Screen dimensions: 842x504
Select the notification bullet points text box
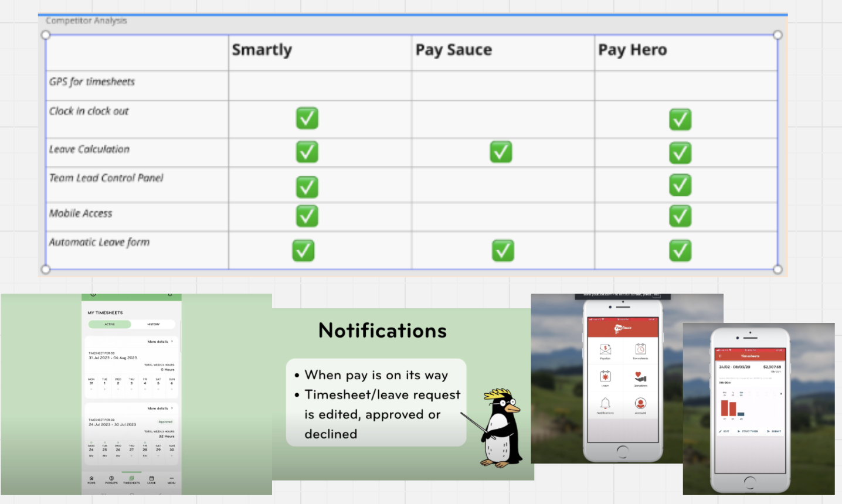376,403
